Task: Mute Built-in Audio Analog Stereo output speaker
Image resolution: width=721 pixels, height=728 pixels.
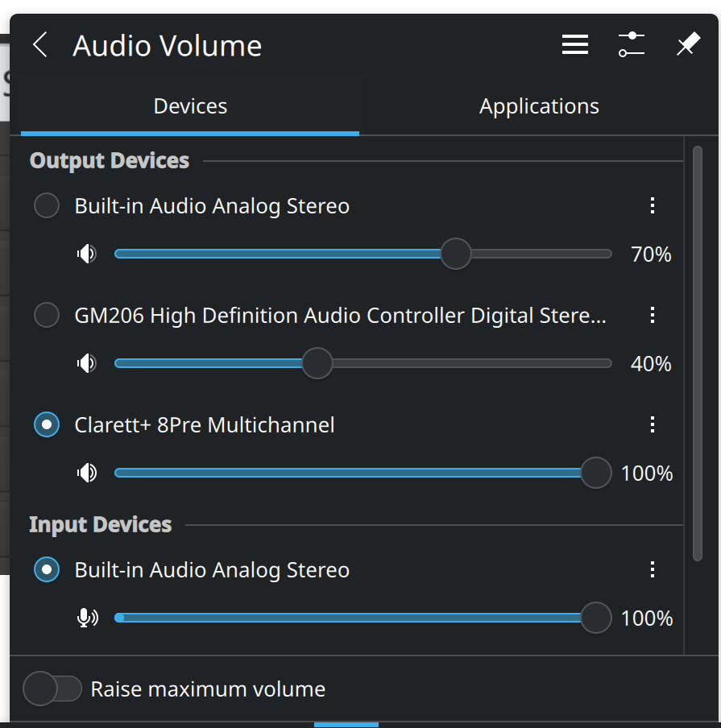Action: point(86,254)
